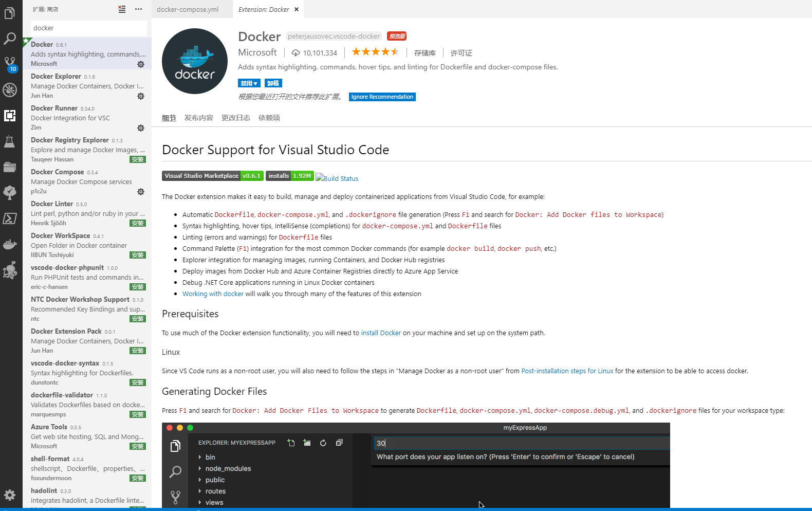812x511 pixels.
Task: Open the tree icon view in activity bar
Action: click(x=10, y=193)
